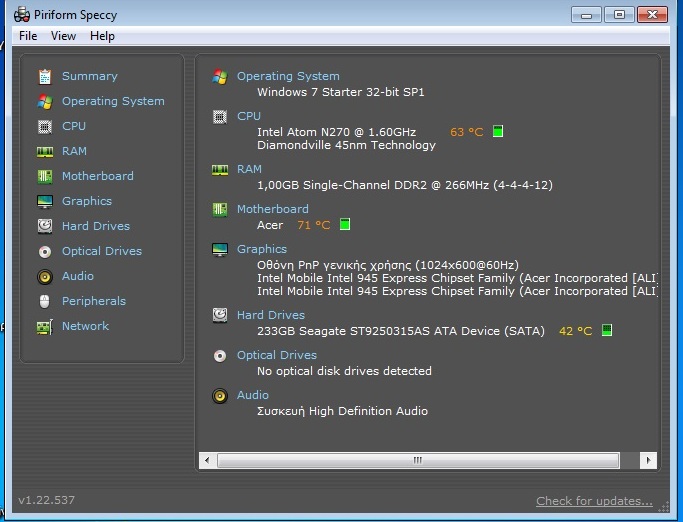Click Motherboard heading in summary panel

tap(273, 209)
